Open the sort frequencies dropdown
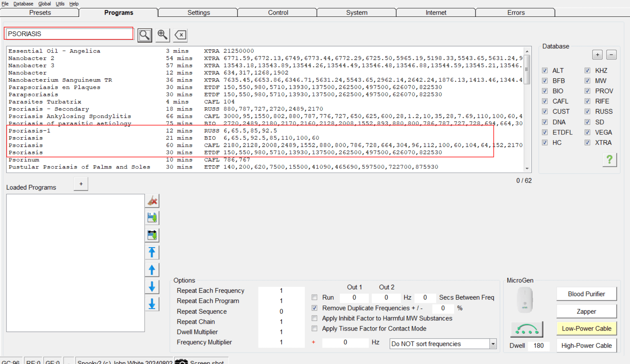Screen dimensions: 630x364 point(493,344)
